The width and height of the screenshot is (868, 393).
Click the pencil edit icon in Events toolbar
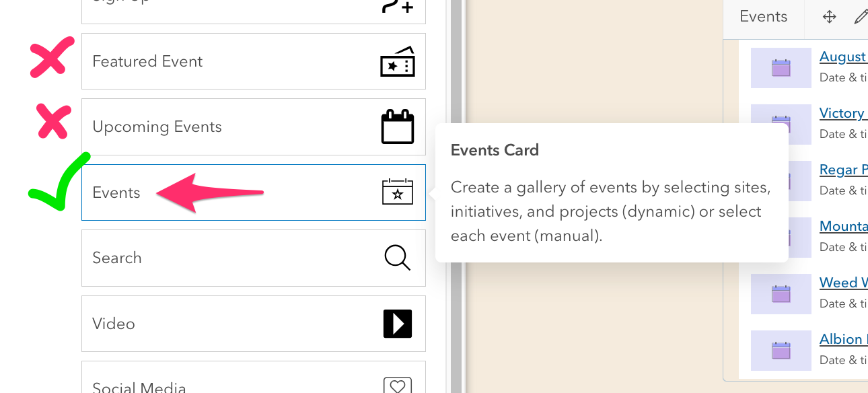[861, 17]
